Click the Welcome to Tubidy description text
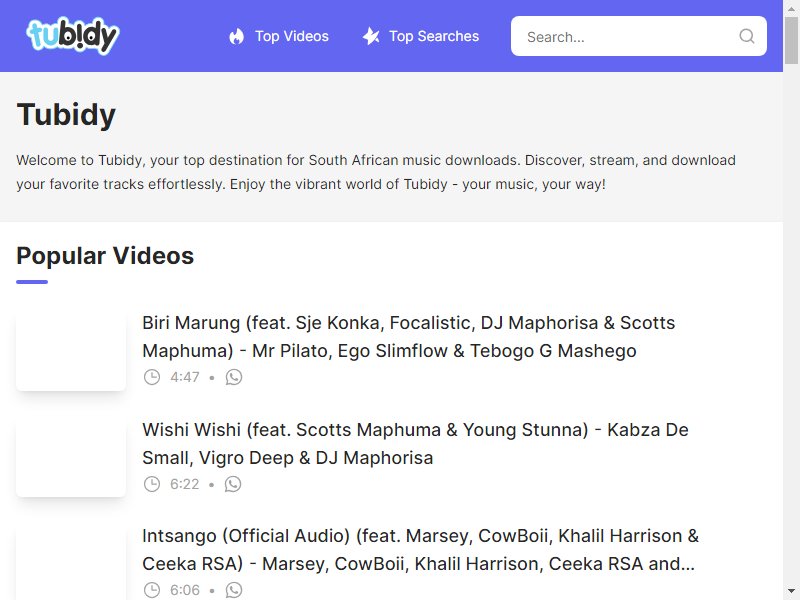This screenshot has width=800, height=600. click(376, 172)
